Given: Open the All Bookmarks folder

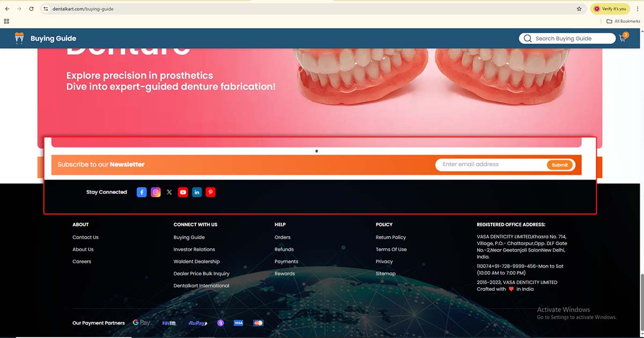Looking at the screenshot, I should 623,21.
